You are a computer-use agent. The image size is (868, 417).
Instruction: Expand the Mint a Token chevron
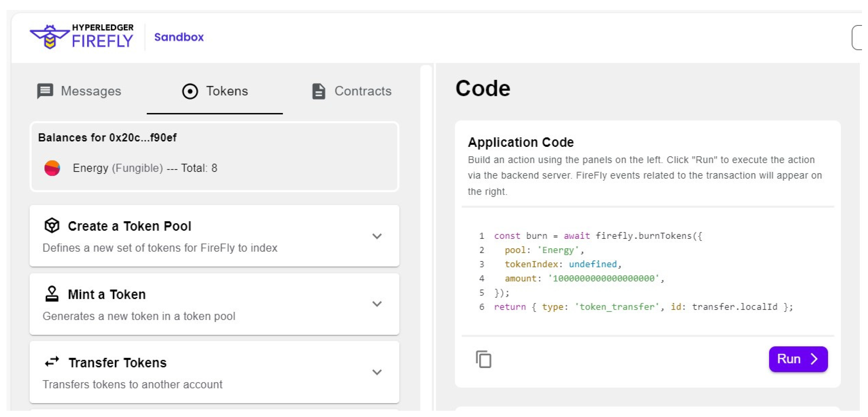coord(377,304)
